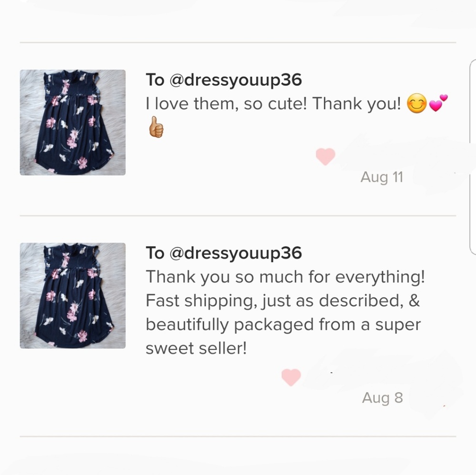Tap the 'Thank you so much for everything!' message
The width and height of the screenshot is (476, 475).
click(x=286, y=277)
